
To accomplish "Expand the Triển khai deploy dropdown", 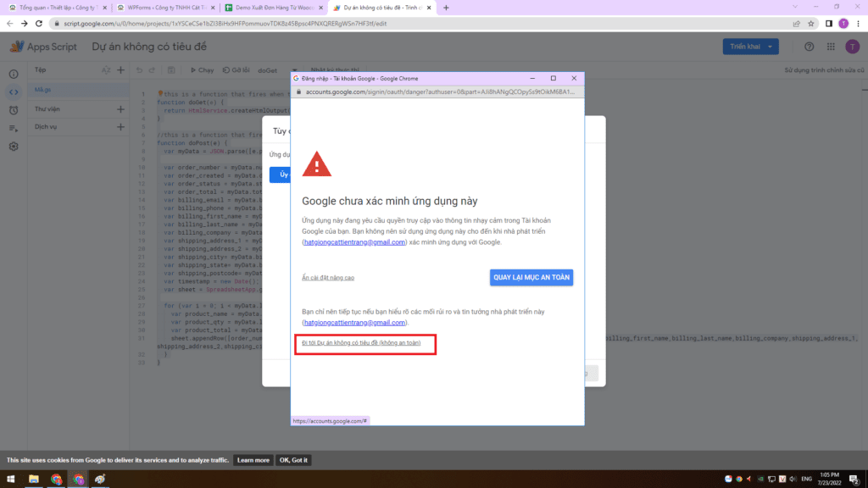I will [x=770, y=47].
